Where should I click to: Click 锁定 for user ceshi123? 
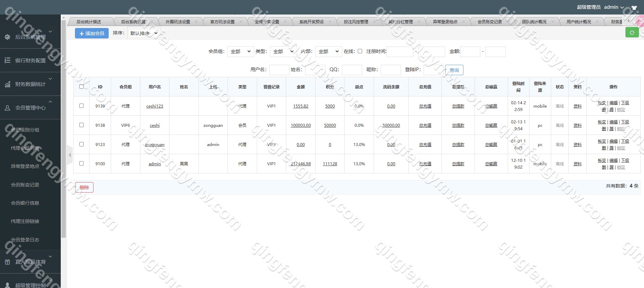[x=621, y=110]
